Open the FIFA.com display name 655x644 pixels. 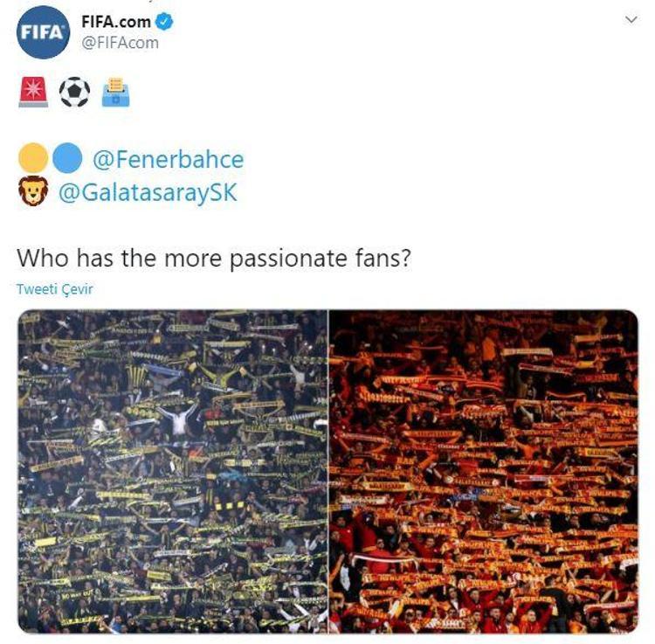click(116, 22)
